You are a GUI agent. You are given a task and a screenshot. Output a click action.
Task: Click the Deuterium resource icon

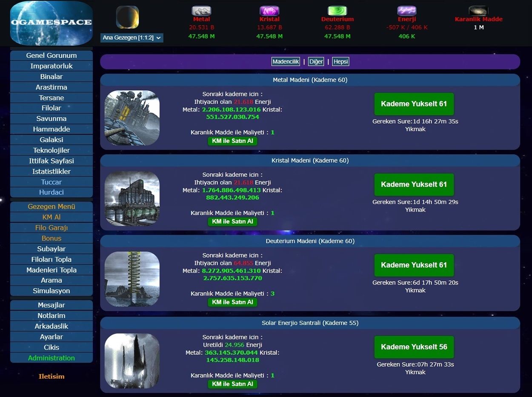tap(337, 11)
